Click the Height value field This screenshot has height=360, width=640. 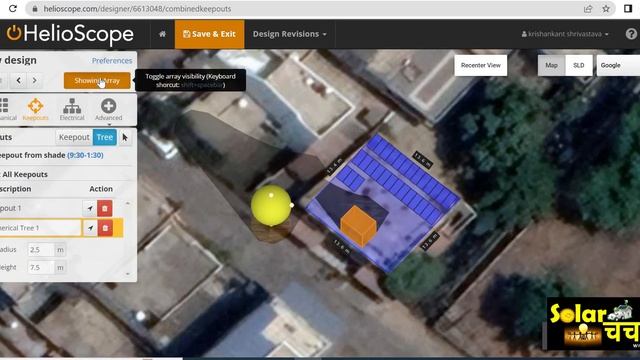click(41, 267)
